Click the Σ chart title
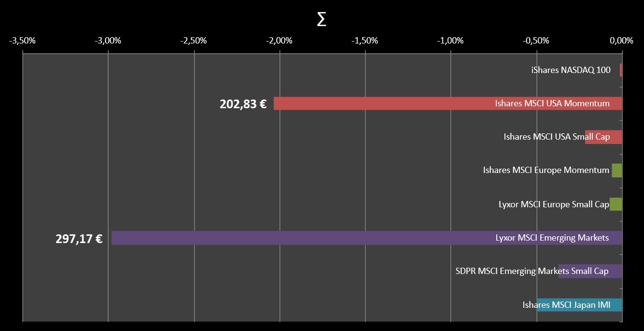The image size is (644, 331). pos(322,21)
